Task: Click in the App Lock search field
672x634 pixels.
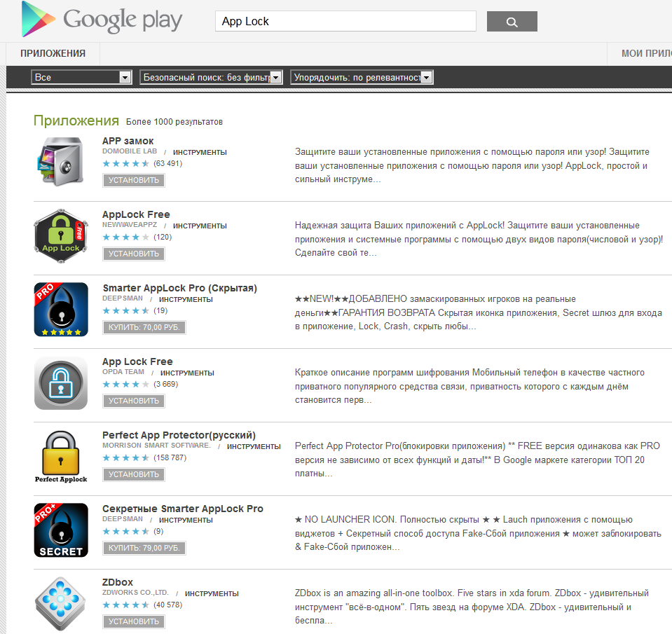Action: [x=345, y=21]
